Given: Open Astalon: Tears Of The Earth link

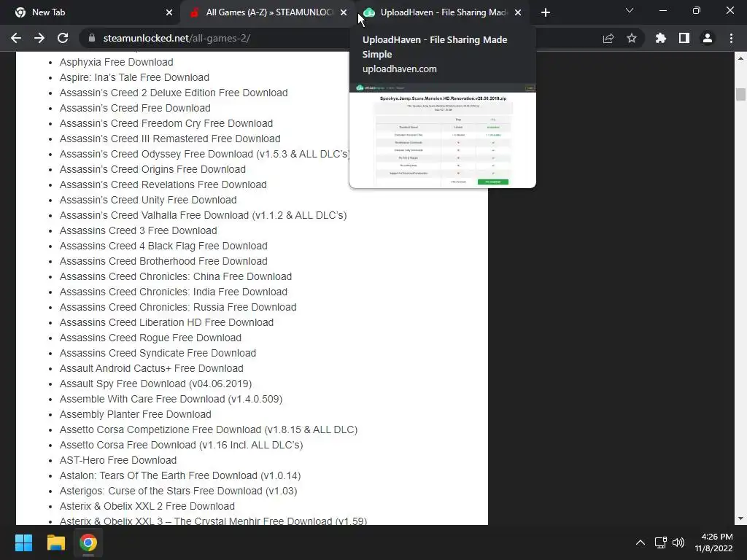Looking at the screenshot, I should [x=180, y=475].
